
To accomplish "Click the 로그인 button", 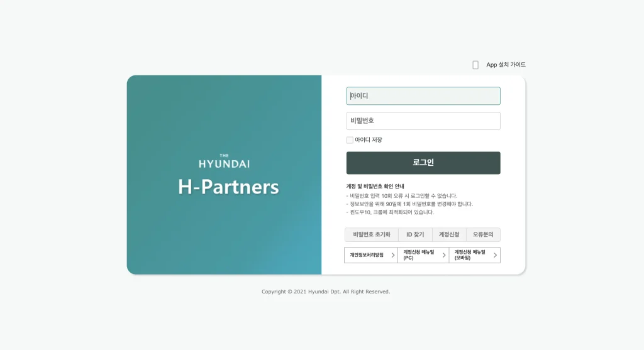I will (423, 163).
